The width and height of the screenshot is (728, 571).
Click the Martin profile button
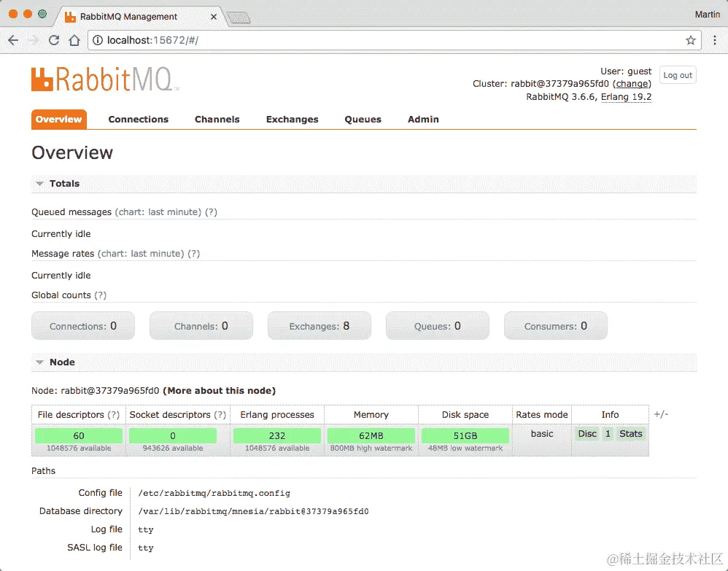(707, 15)
